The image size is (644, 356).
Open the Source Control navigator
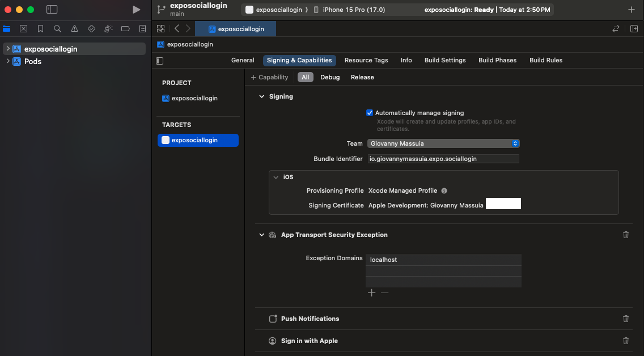pos(23,29)
